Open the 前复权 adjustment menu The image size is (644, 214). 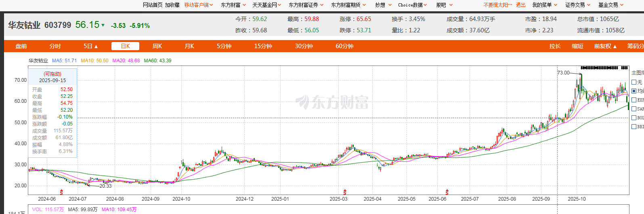click(x=605, y=46)
